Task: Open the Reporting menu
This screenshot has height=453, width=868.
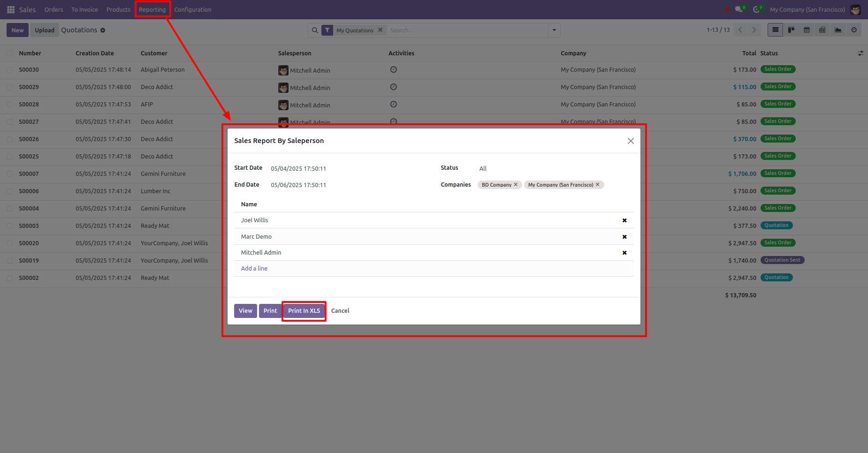Action: [x=152, y=9]
